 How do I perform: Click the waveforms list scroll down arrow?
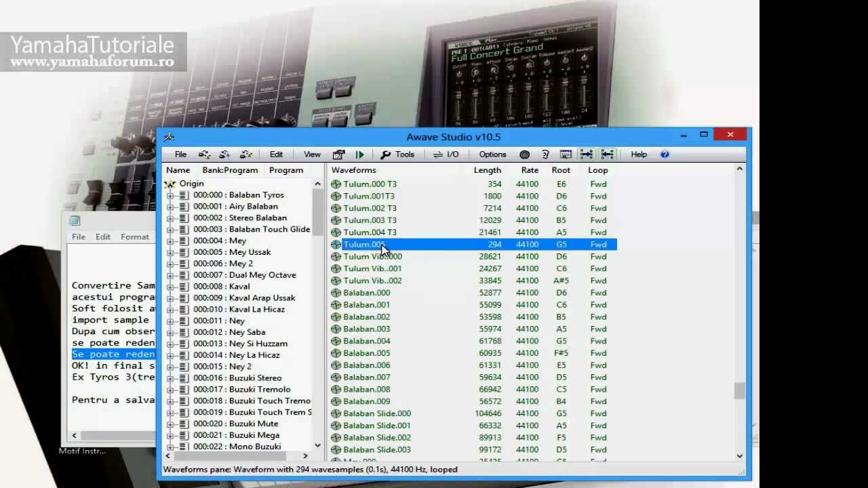pos(739,456)
